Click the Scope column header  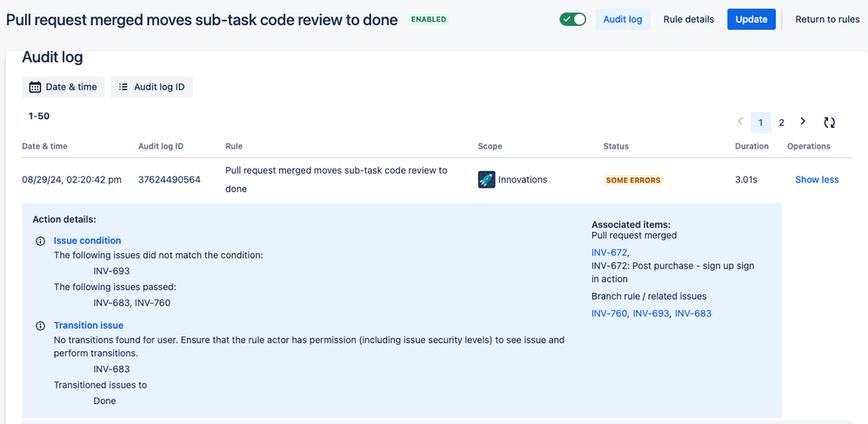pos(490,147)
